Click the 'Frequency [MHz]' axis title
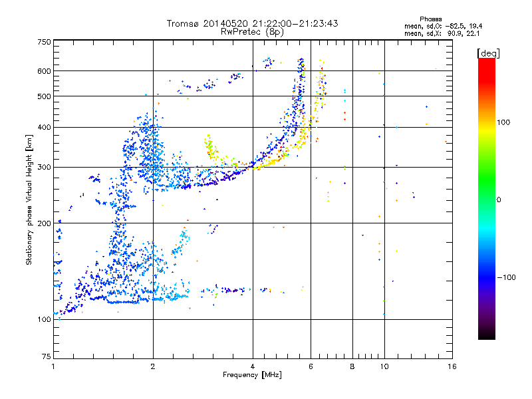The width and height of the screenshot is (532, 399). coord(253,375)
